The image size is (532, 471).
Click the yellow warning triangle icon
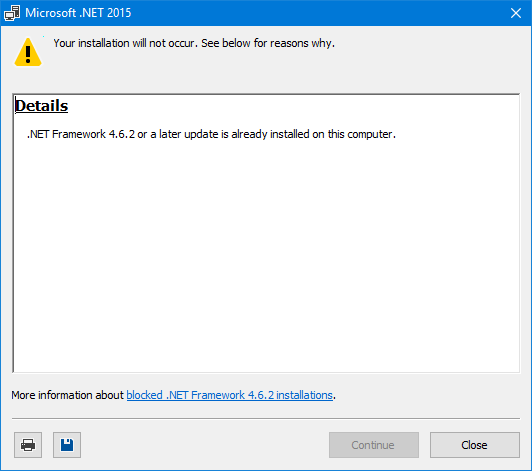(x=28, y=52)
